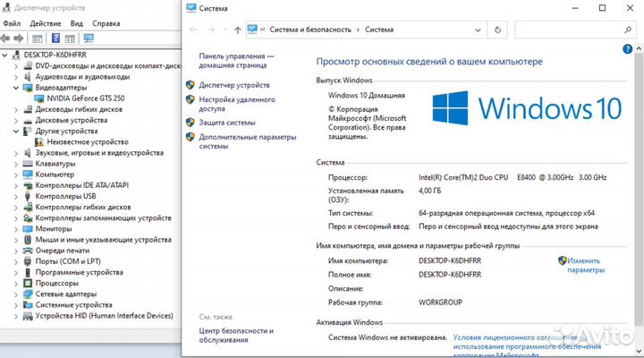
Task: Click the Forward arrow in Device Manager toolbar
Action: (19, 38)
